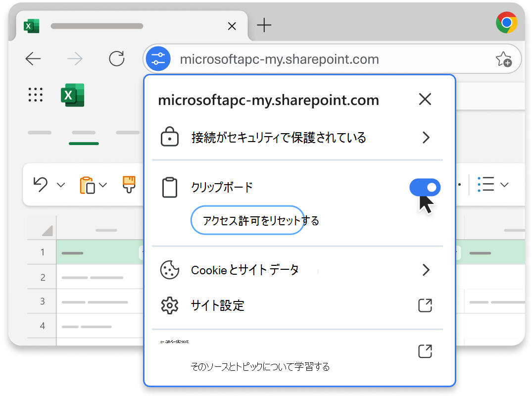Open site information via the tune icon
The image size is (532, 398).
tap(158, 58)
